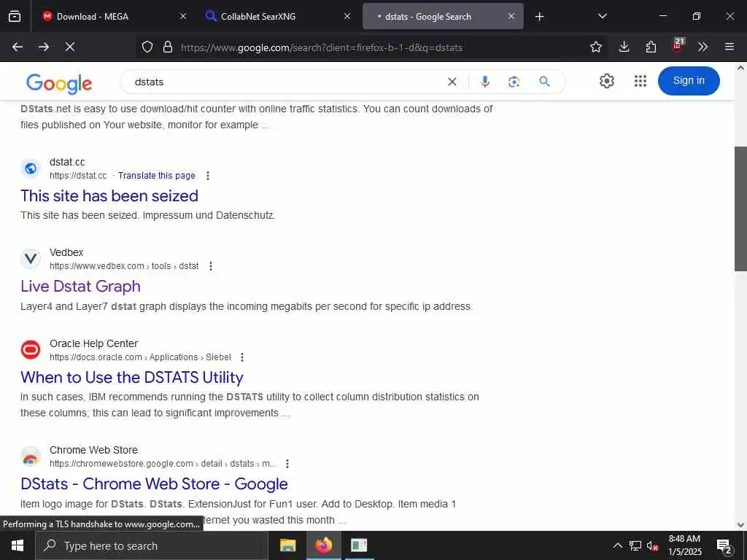The width and height of the screenshot is (747, 560).
Task: Sign in to Google account
Action: coord(689,80)
